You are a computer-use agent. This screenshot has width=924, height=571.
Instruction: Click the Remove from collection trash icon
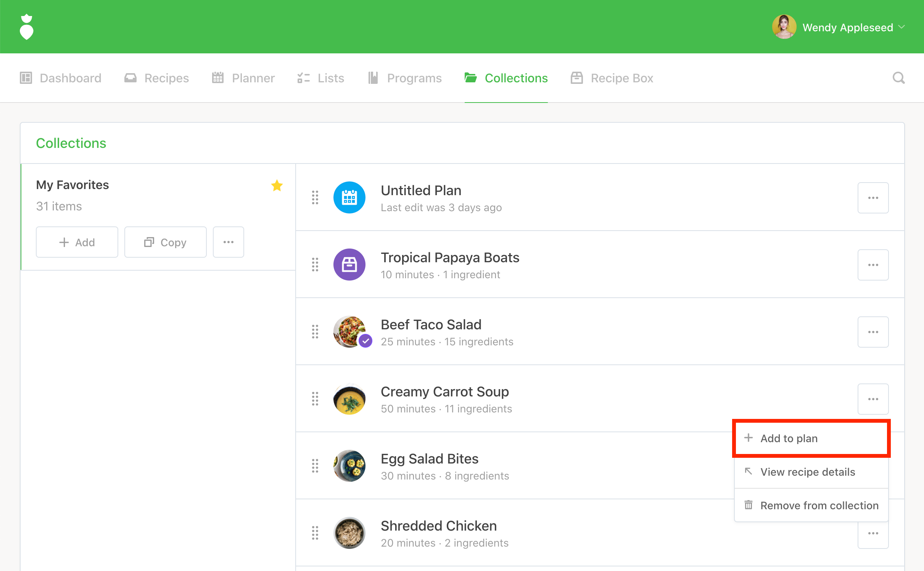pos(749,505)
